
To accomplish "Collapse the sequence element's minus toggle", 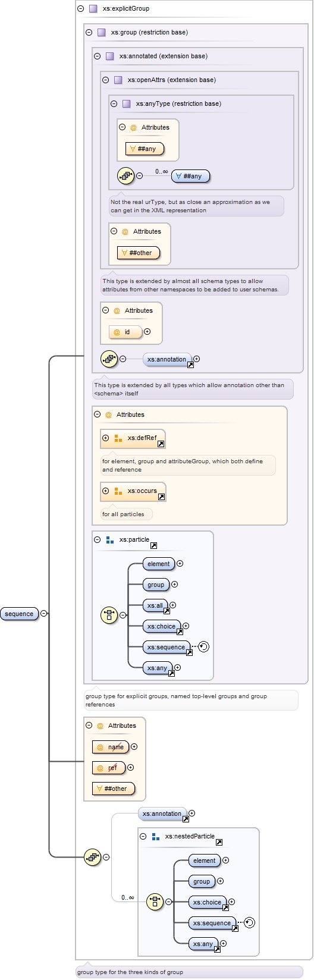I will pyautogui.click(x=43, y=614).
